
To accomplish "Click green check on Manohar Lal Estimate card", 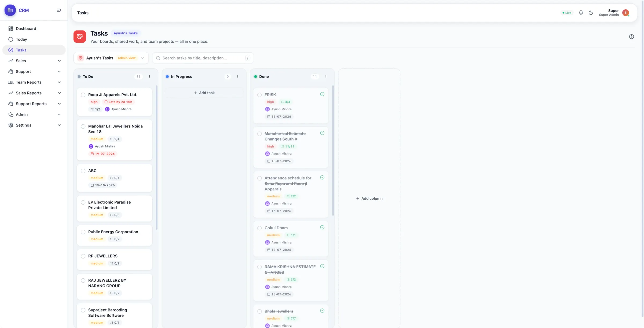I will point(322,133).
